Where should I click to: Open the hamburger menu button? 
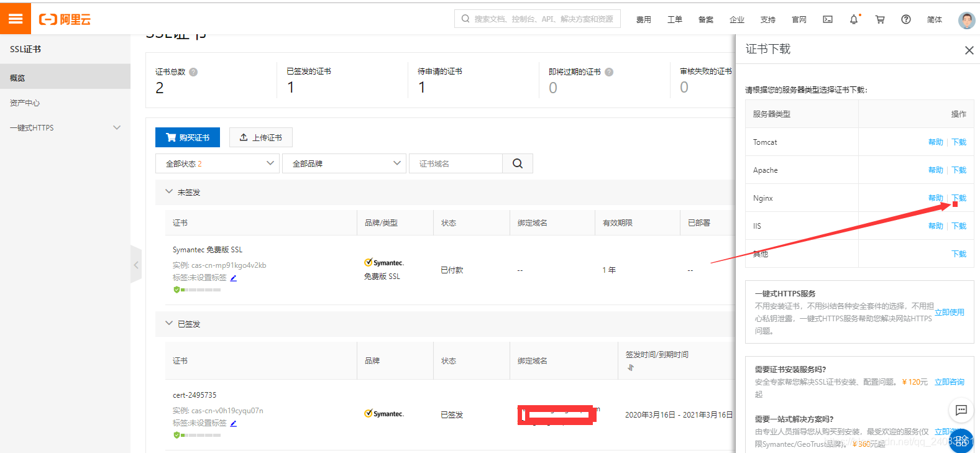(x=16, y=19)
